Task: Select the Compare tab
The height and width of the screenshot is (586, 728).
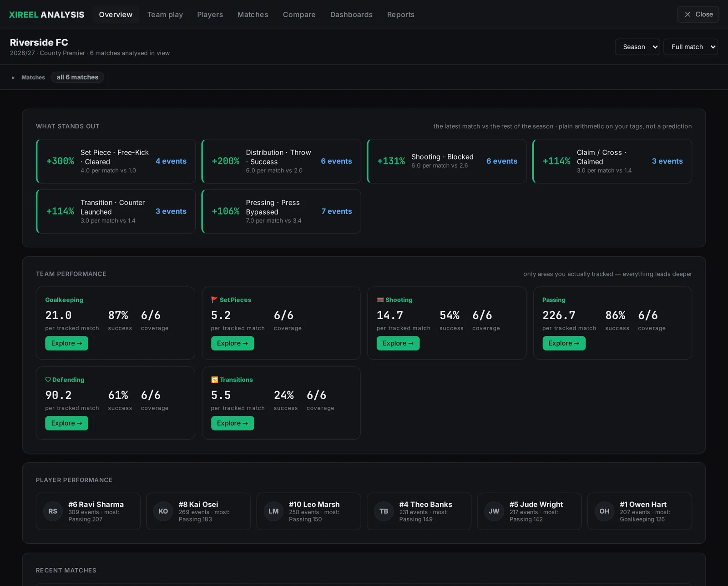Action: (299, 15)
